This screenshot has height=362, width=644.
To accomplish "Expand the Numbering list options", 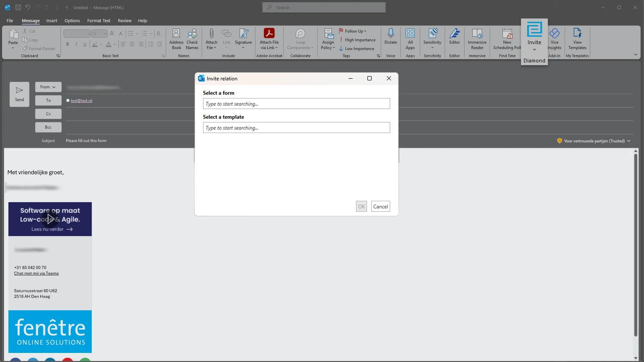I will (x=150, y=34).
